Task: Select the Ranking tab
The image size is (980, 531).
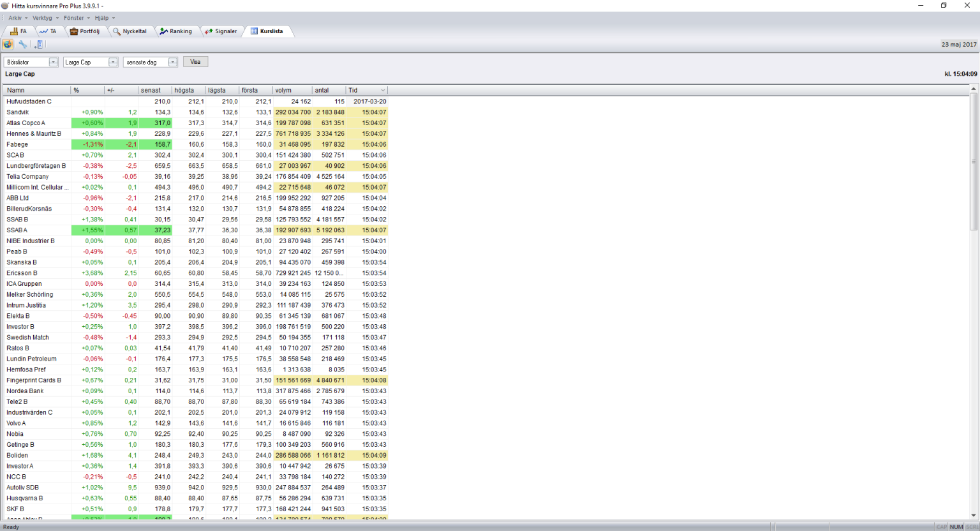Action: pos(176,31)
